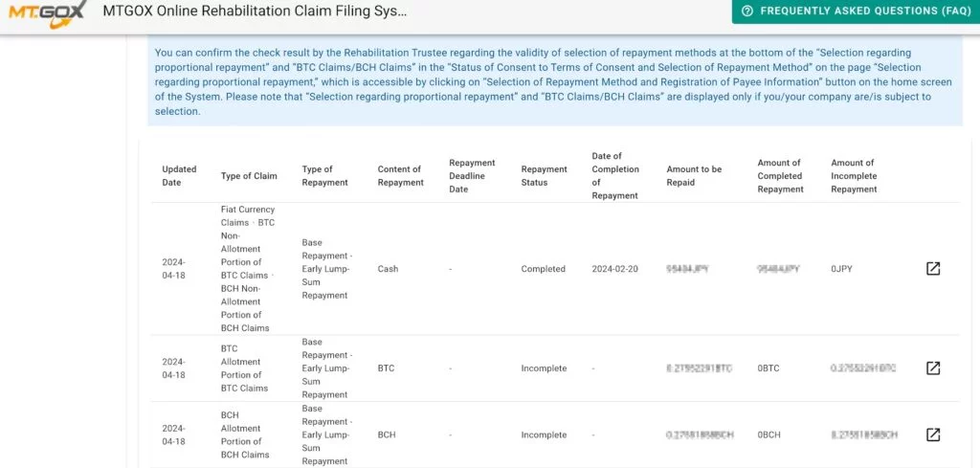Click Amount of Completed Repayment header
Viewport: 980px width, 468px height.
(x=780, y=176)
